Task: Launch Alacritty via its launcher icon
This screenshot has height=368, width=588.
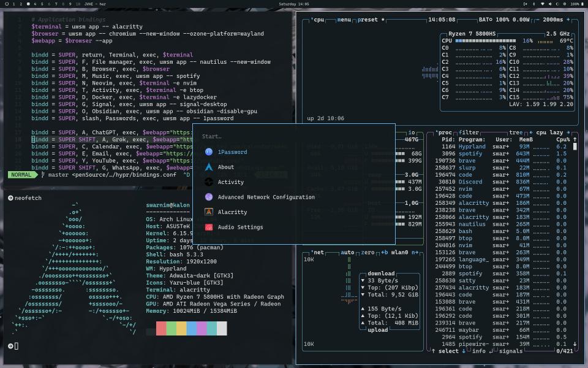Action: [x=209, y=212]
